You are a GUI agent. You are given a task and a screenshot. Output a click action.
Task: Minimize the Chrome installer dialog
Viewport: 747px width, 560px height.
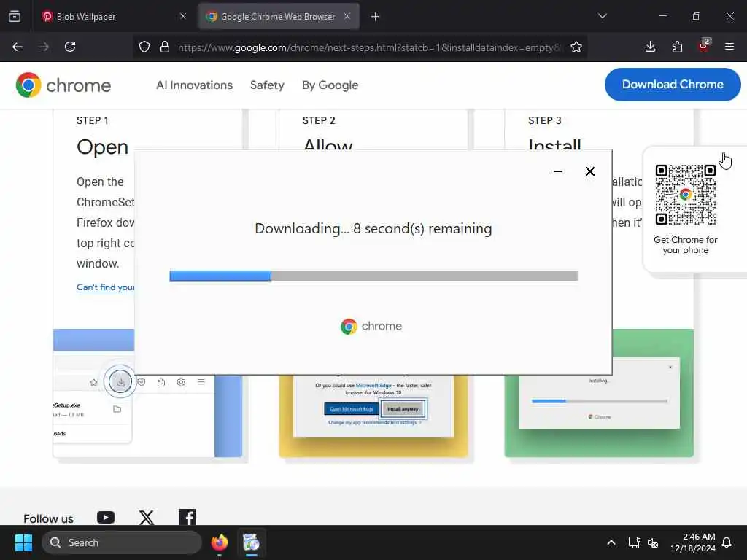pyautogui.click(x=558, y=171)
